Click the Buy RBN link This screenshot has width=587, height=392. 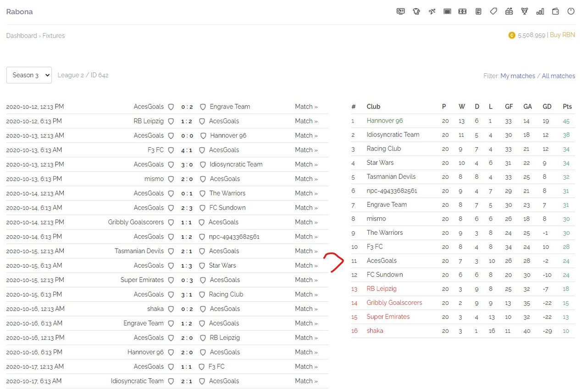(562, 35)
